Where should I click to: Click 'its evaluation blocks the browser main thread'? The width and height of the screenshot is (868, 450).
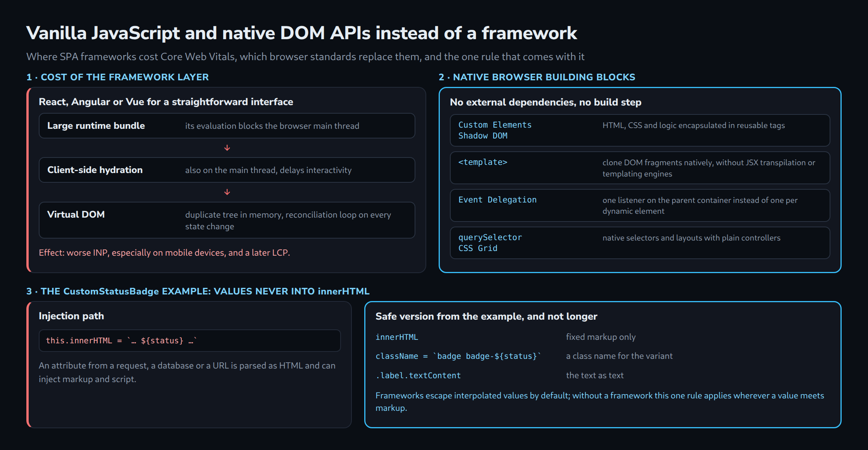tap(272, 126)
